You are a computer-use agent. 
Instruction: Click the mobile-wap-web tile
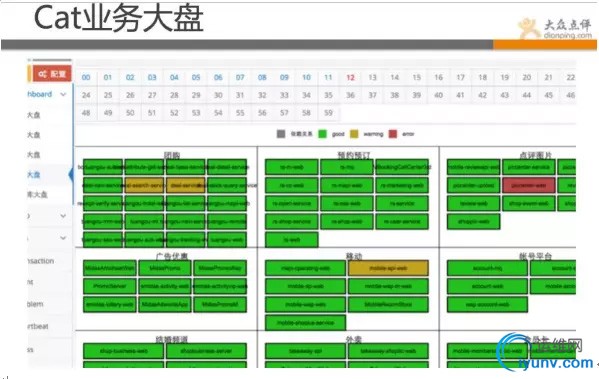pyautogui.click(x=305, y=304)
